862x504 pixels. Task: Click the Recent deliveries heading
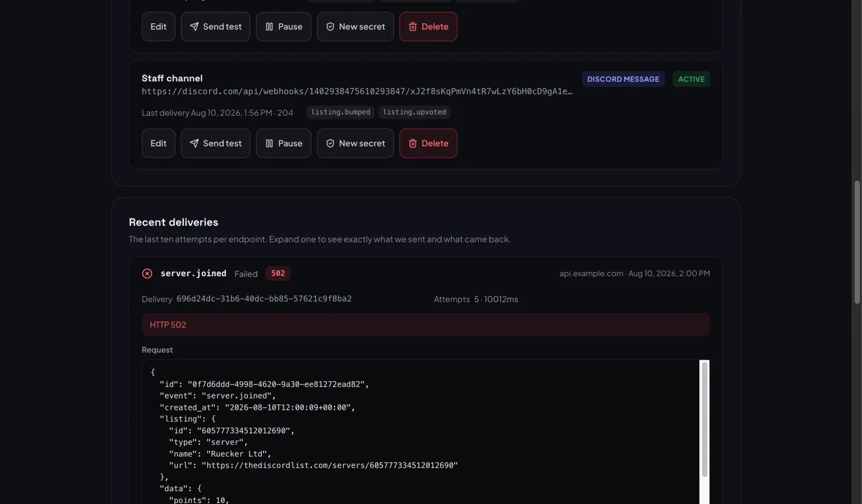[x=173, y=222]
